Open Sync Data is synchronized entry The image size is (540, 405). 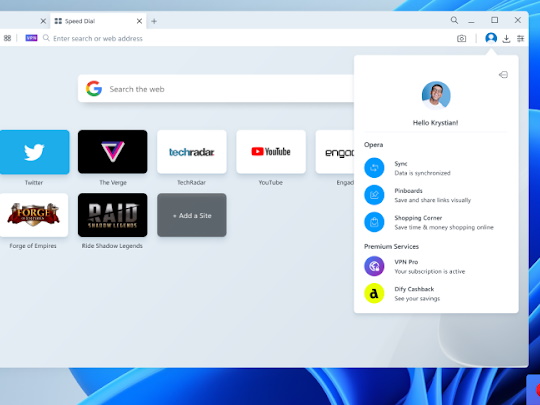[x=436, y=168]
